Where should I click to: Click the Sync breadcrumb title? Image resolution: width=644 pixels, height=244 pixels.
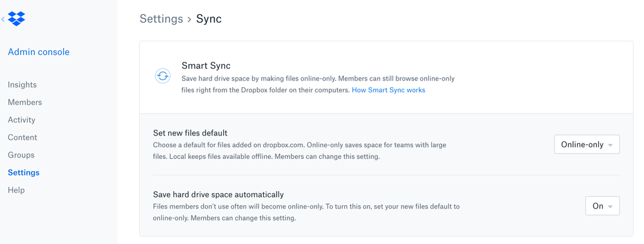pyautogui.click(x=209, y=19)
